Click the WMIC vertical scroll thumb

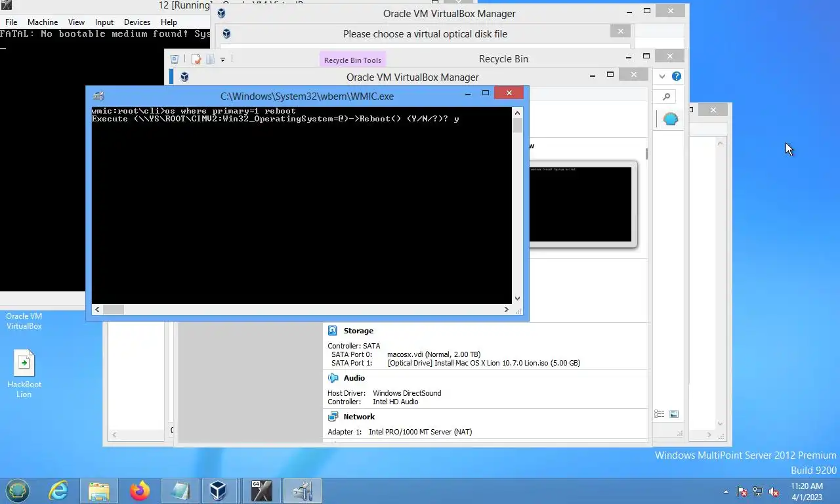tap(517, 125)
